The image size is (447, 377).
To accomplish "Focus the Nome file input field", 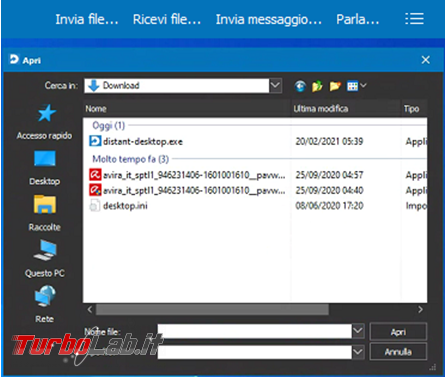I will pyautogui.click(x=255, y=331).
